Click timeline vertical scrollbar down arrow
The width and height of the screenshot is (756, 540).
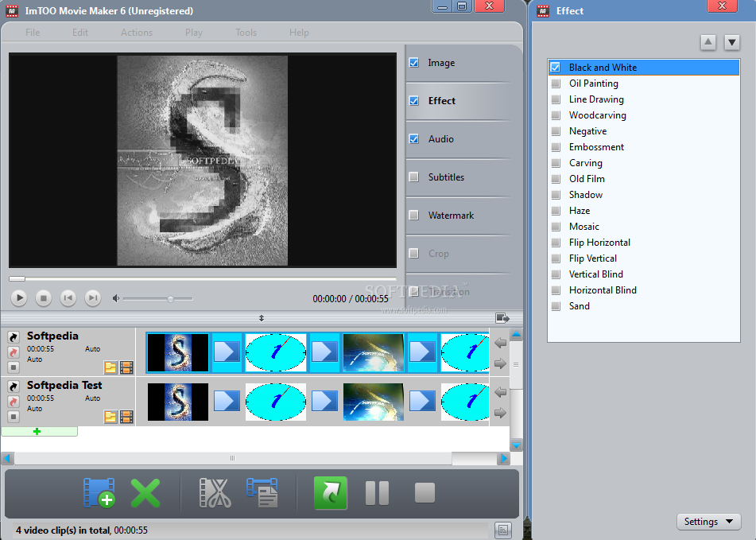click(x=517, y=445)
